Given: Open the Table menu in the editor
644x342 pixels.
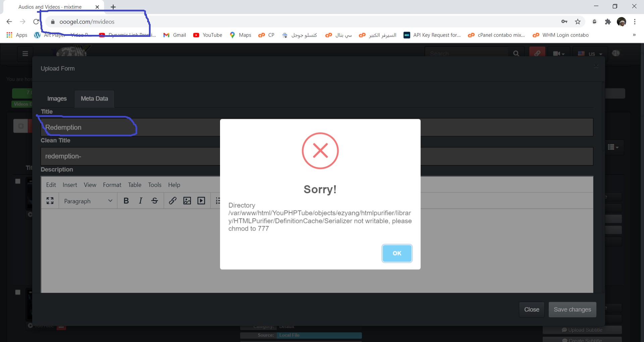Looking at the screenshot, I should point(134,185).
